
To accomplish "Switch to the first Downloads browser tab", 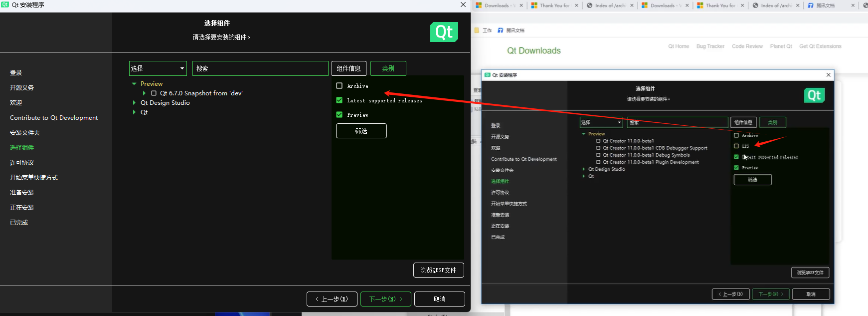I will click(x=499, y=5).
